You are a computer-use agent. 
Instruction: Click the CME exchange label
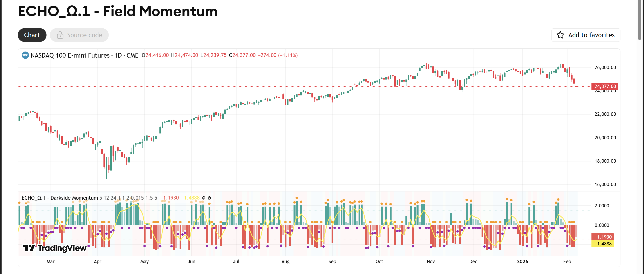click(x=133, y=55)
